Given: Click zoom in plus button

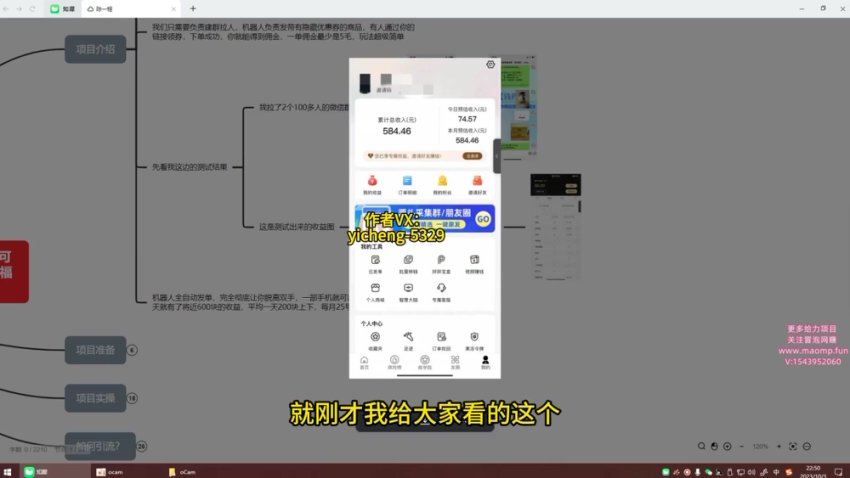Looking at the screenshot, I should [x=777, y=445].
